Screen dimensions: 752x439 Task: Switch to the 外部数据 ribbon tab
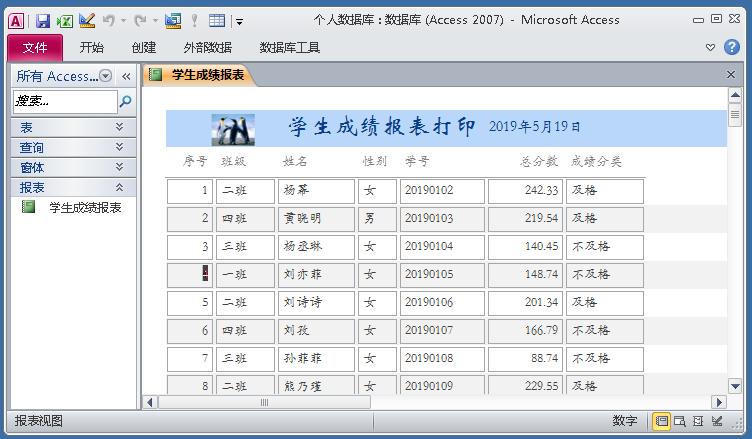[x=208, y=47]
